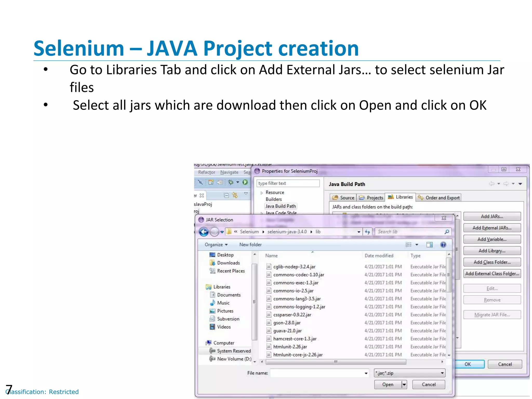Click the Add Variable... button
Screen dimensions: 532x399
tap(492, 239)
